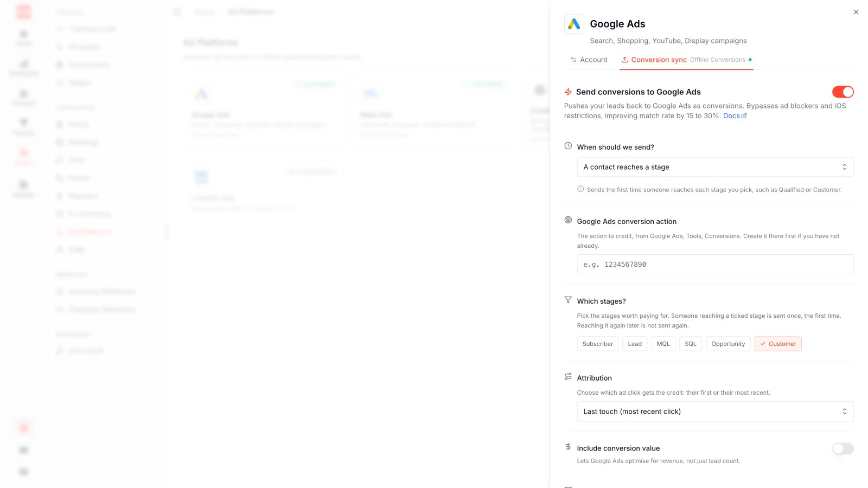Click the Attribution section icon

coord(568,377)
